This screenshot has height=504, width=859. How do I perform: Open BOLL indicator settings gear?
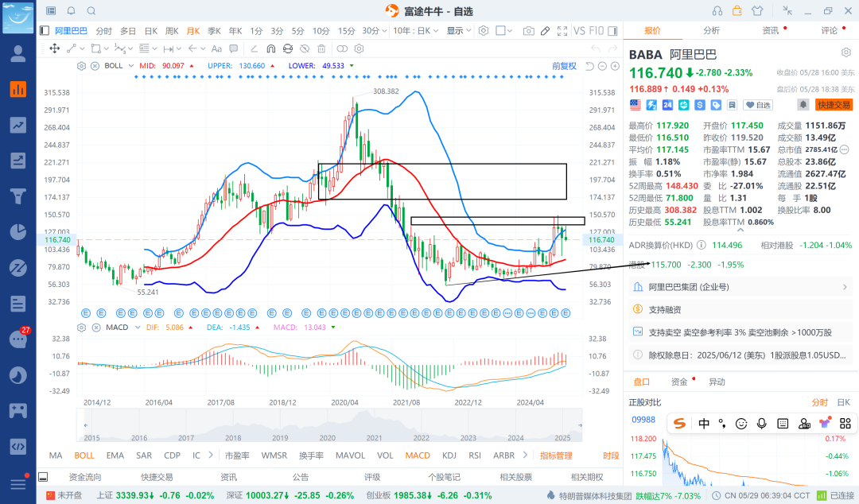click(82, 66)
